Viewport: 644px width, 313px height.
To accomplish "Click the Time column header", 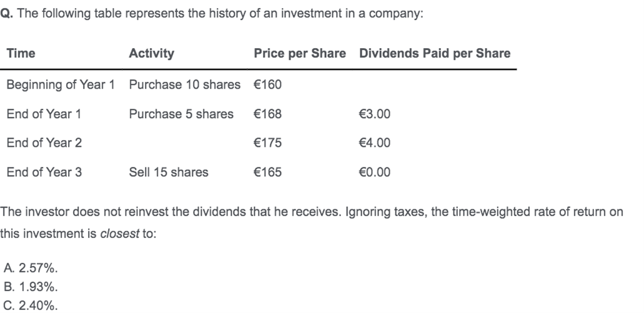I will 21,53.
